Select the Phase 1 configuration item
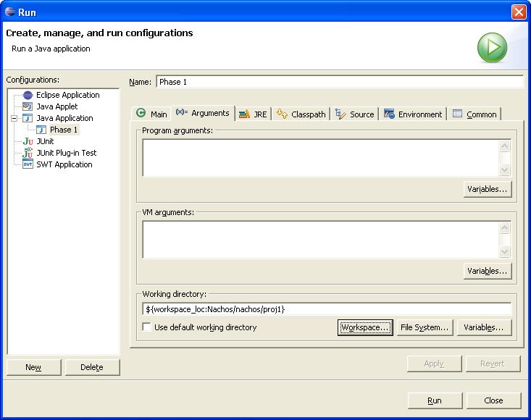 coord(63,130)
